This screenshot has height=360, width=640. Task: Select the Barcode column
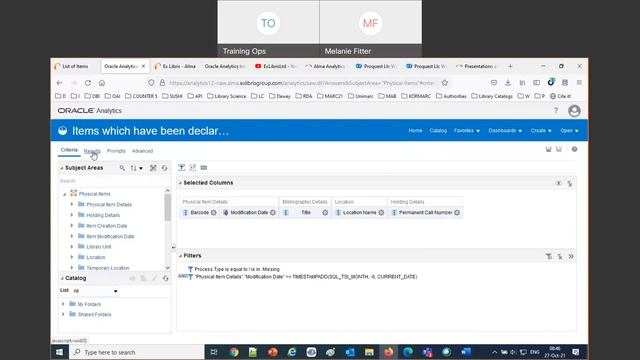point(199,213)
